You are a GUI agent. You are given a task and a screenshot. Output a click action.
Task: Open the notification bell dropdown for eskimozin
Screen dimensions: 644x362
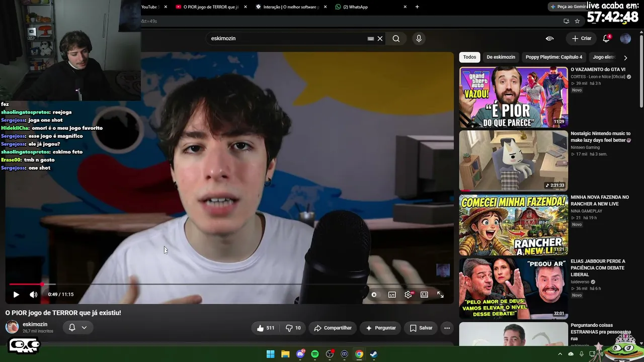point(77,328)
